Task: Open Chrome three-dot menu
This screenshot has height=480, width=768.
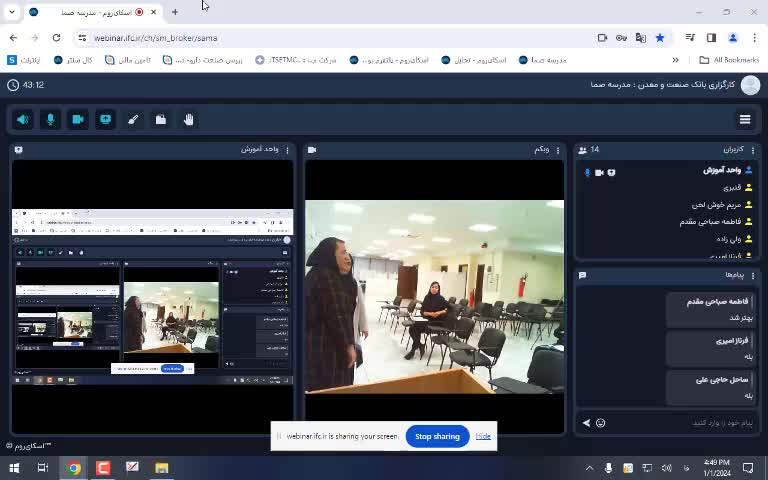Action: (754, 38)
